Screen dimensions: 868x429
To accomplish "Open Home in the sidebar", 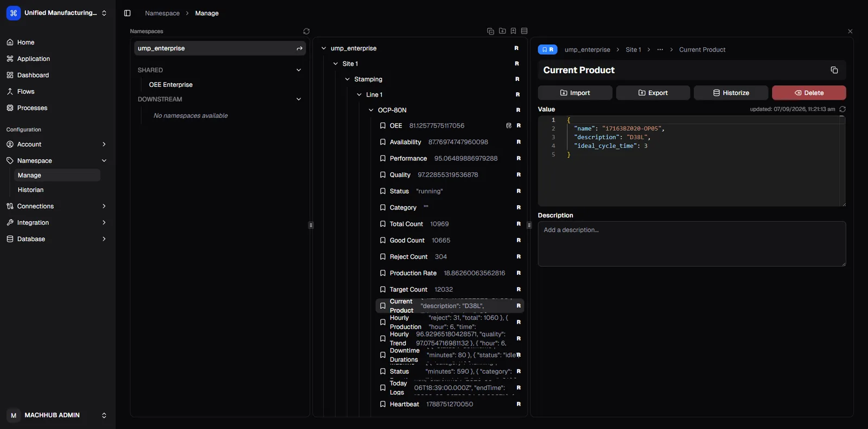I will tap(57, 42).
